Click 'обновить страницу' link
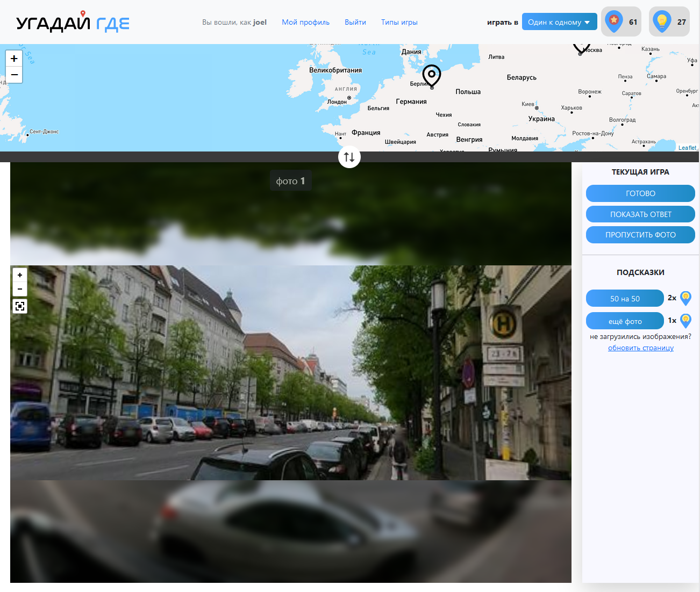 pyautogui.click(x=641, y=348)
